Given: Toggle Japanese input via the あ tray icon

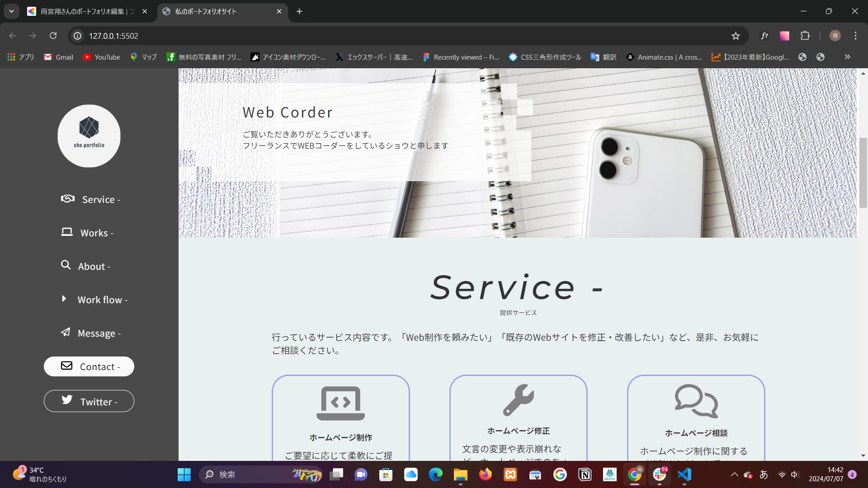Looking at the screenshot, I should coord(764,475).
